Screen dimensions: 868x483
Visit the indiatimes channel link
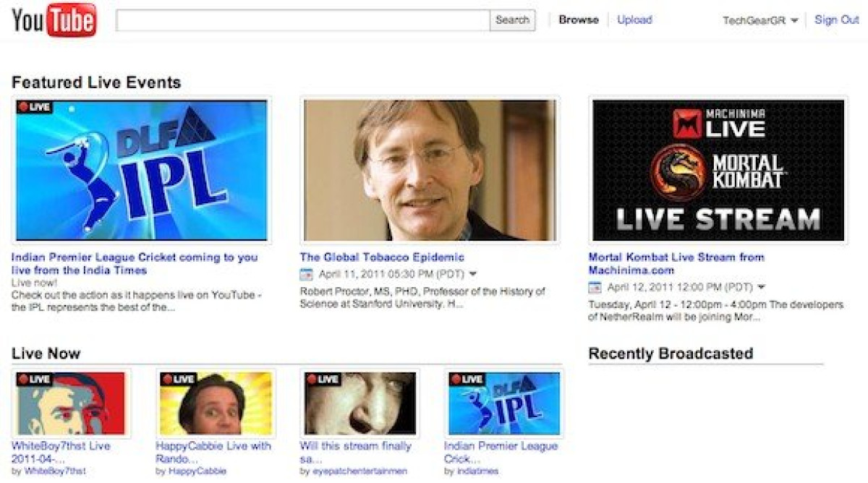(477, 471)
